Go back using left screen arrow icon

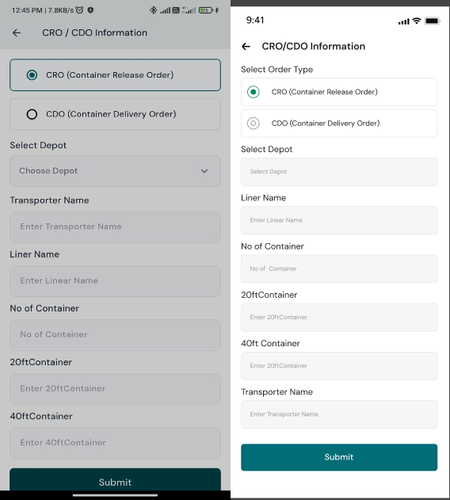click(x=16, y=33)
